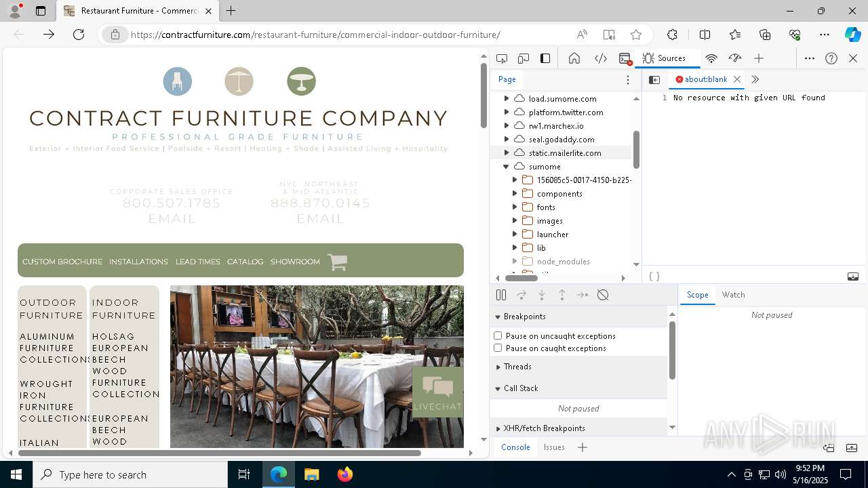Open Customize and control DevTools ellipsis

810,58
